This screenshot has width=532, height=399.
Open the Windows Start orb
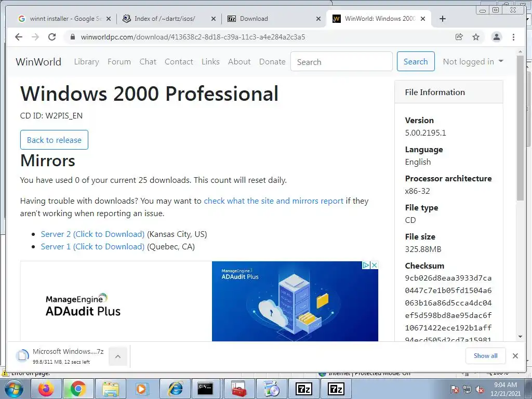tap(14, 389)
